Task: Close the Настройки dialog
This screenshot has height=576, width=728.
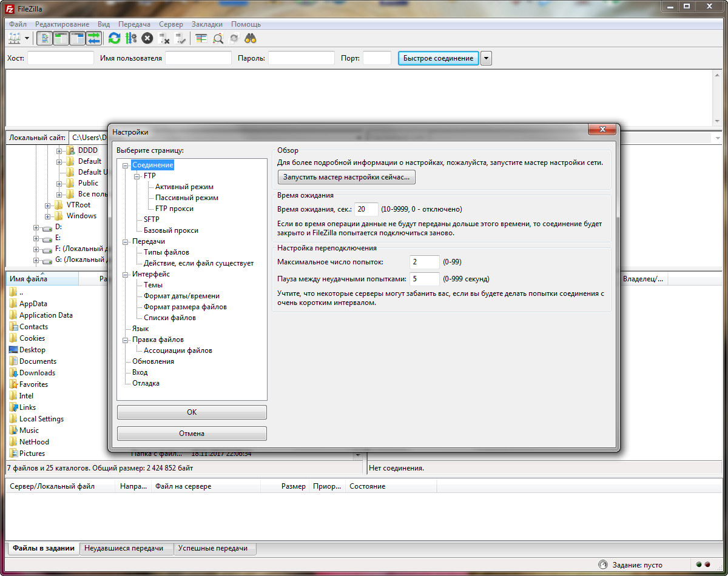Action: tap(602, 130)
